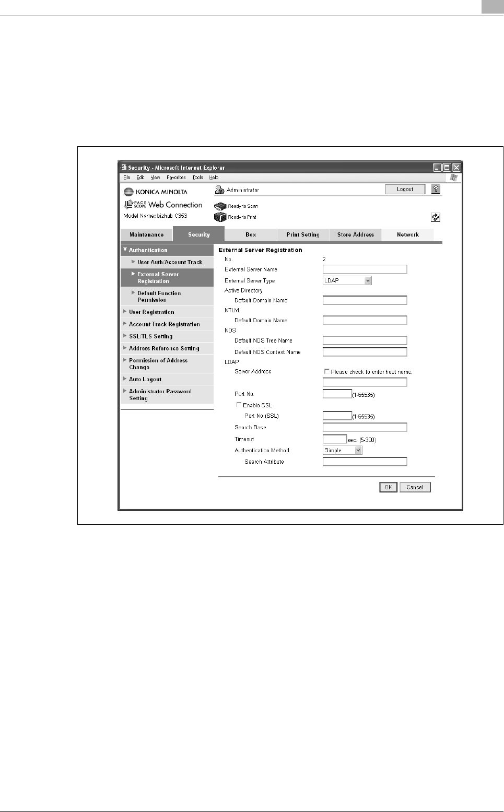This screenshot has width=504, height=812.
Task: Open the Favorites menu
Action: coord(177,178)
